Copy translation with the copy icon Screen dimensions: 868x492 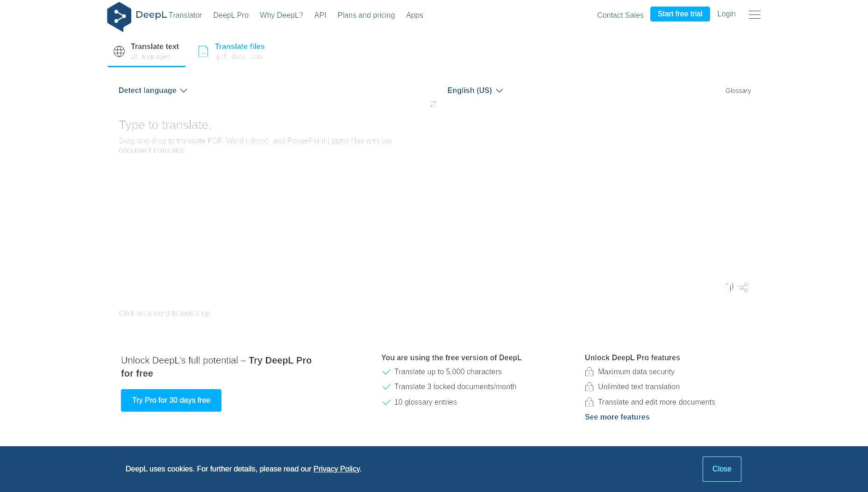(x=729, y=287)
